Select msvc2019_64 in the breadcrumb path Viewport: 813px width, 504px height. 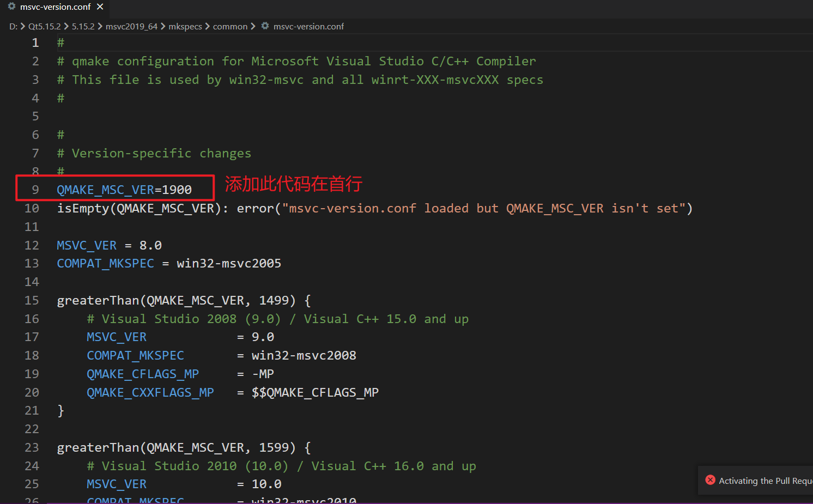[131, 26]
